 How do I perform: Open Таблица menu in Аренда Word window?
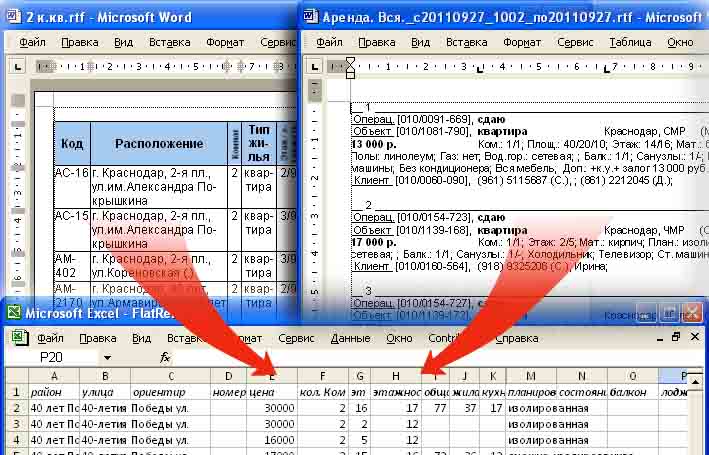coord(630,43)
